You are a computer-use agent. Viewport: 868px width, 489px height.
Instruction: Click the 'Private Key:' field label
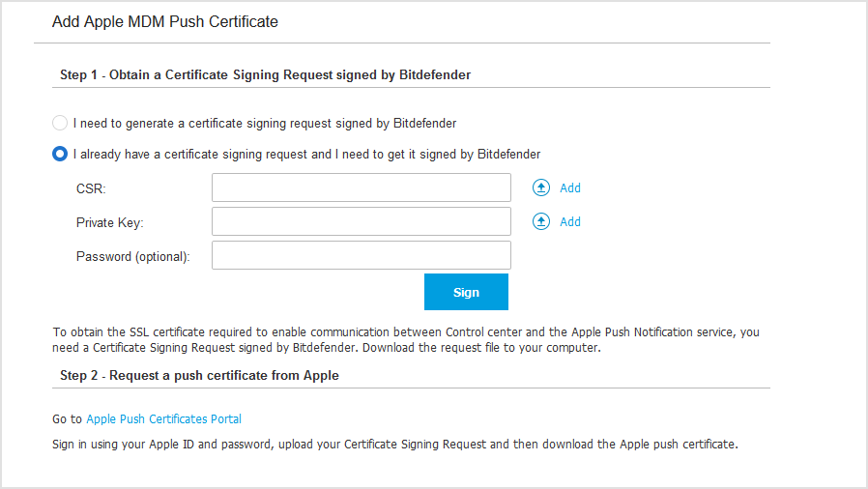point(109,222)
